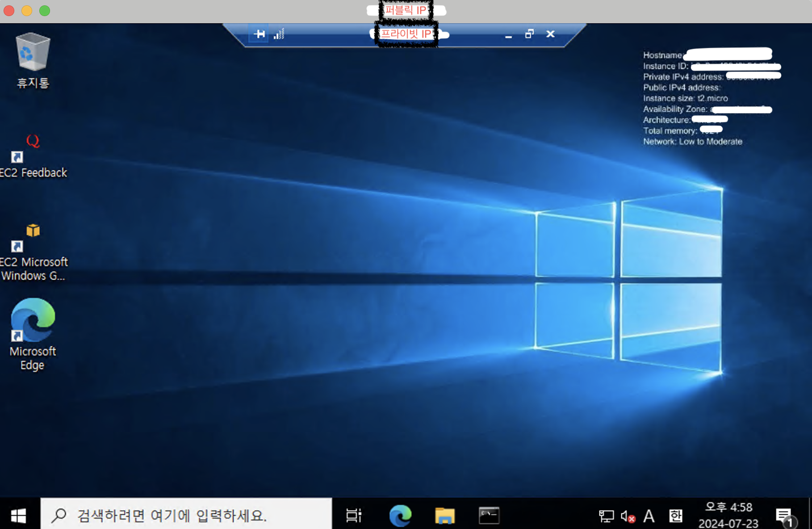Select the EC2 Feedback desktop shortcut

[33, 156]
